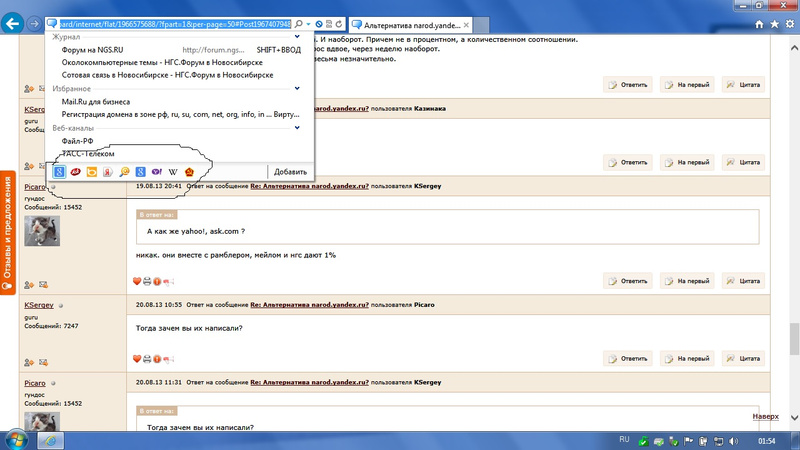Choose the orange Bing search provider icon
The image size is (800, 450).
click(x=92, y=172)
